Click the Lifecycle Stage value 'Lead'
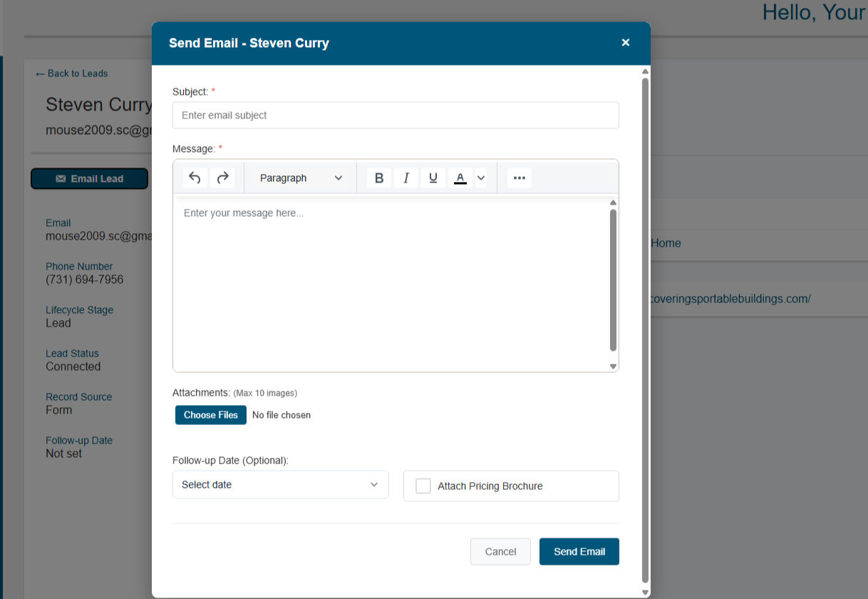The image size is (868, 599). pos(58,323)
